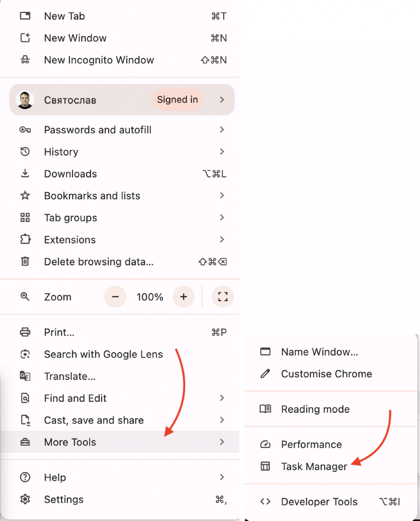Screen dimensions: 420x521
Task: Click the Google Lens search icon
Action: [25, 354]
